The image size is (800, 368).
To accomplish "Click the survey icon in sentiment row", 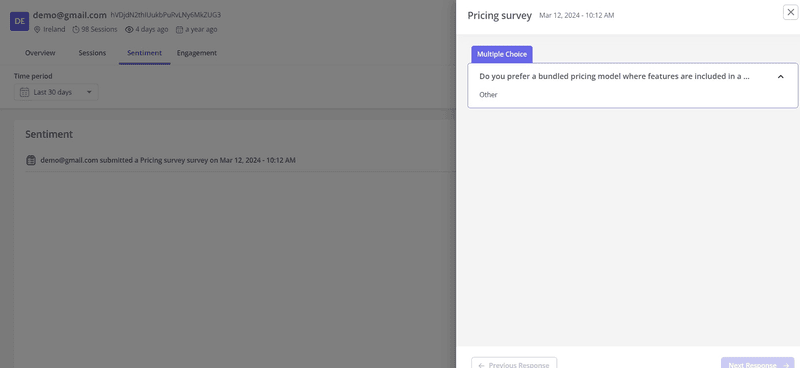I will coord(31,160).
